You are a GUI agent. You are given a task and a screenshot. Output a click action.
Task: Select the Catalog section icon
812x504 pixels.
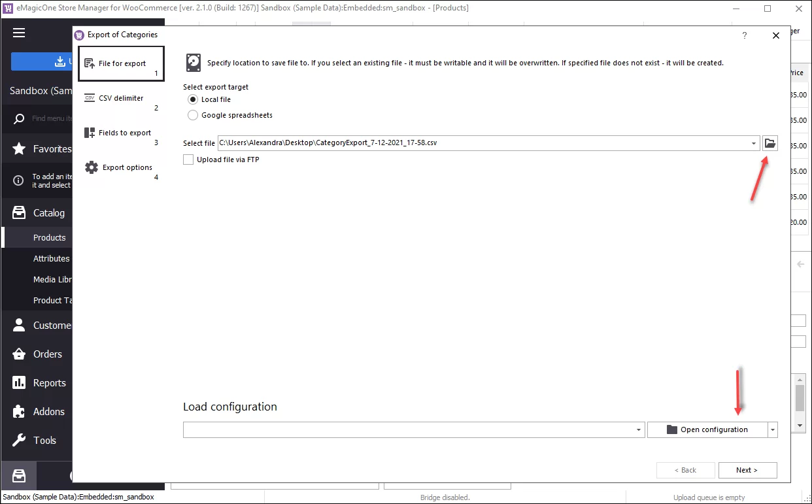click(x=20, y=212)
